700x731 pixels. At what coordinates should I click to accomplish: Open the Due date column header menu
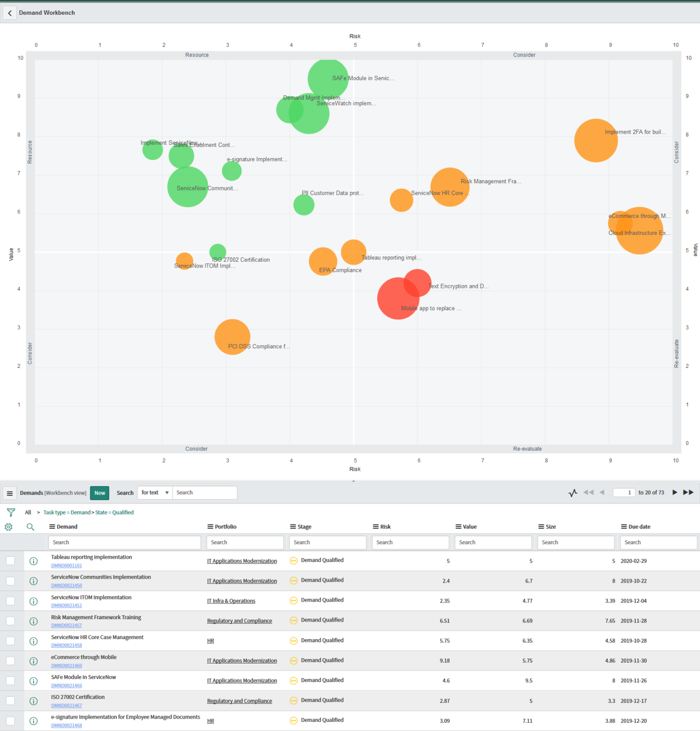point(624,526)
